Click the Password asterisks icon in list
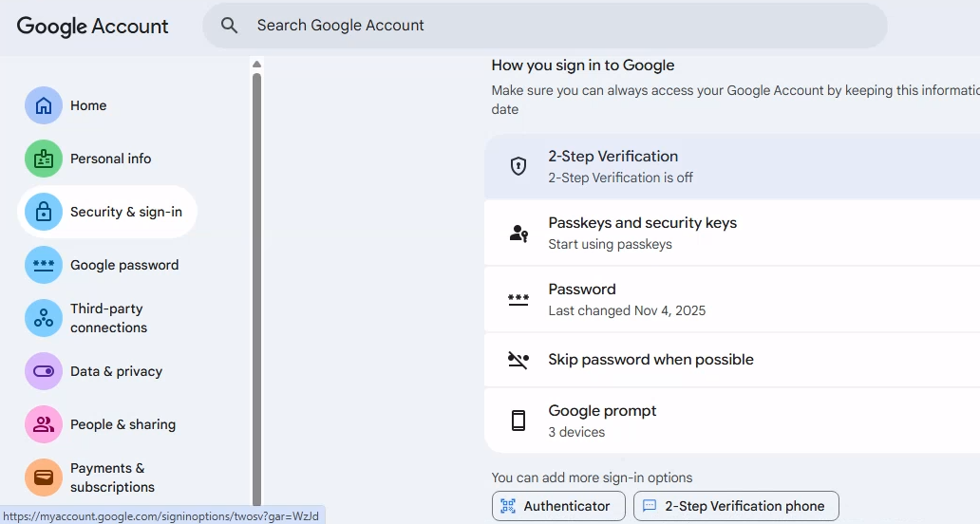The image size is (980, 524). (x=518, y=300)
